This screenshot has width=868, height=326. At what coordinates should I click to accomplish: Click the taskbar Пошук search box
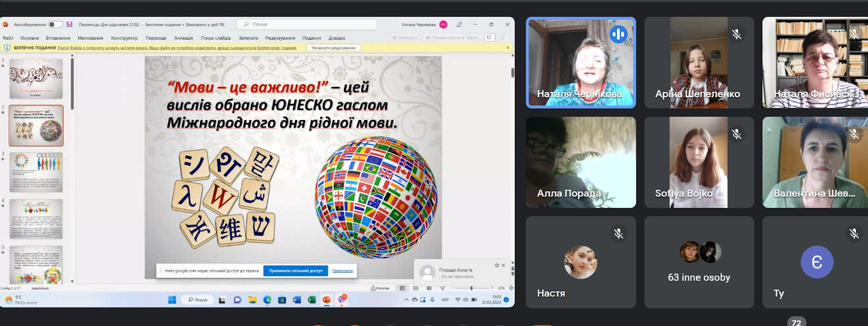197,299
